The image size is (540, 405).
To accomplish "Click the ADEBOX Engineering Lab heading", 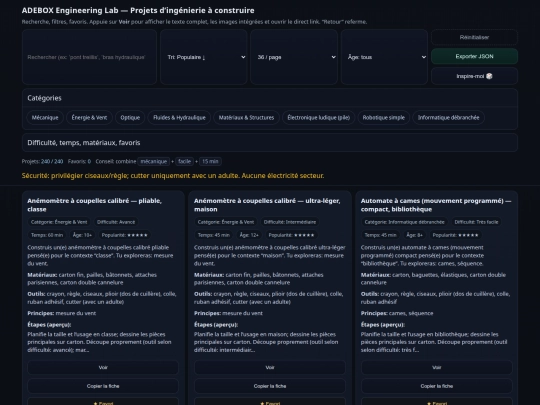I will click(138, 10).
